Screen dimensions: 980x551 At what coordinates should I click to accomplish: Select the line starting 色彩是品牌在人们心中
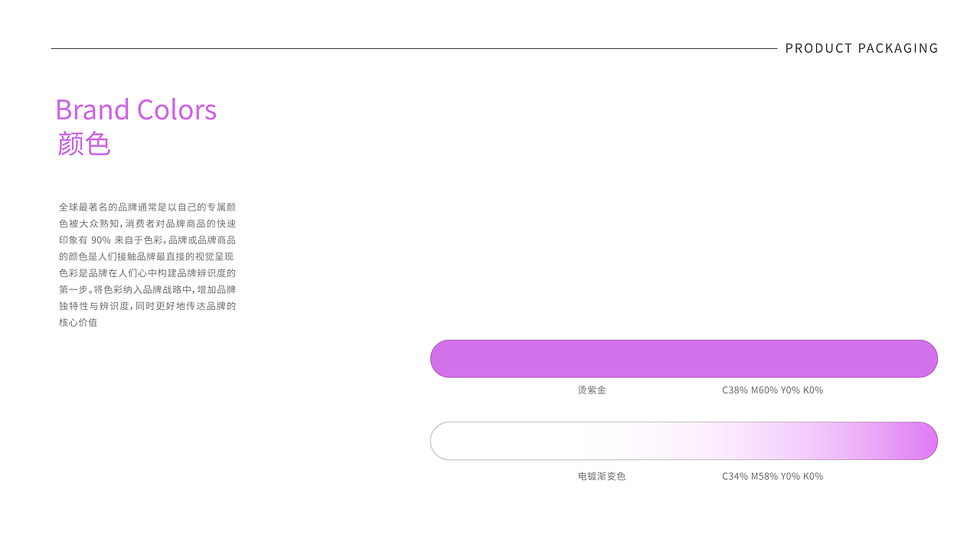pos(147,273)
